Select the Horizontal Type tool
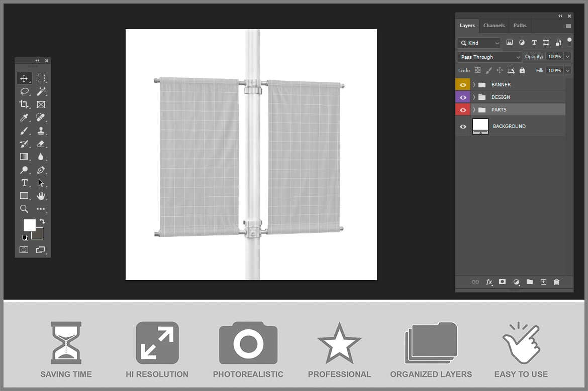 pyautogui.click(x=25, y=183)
